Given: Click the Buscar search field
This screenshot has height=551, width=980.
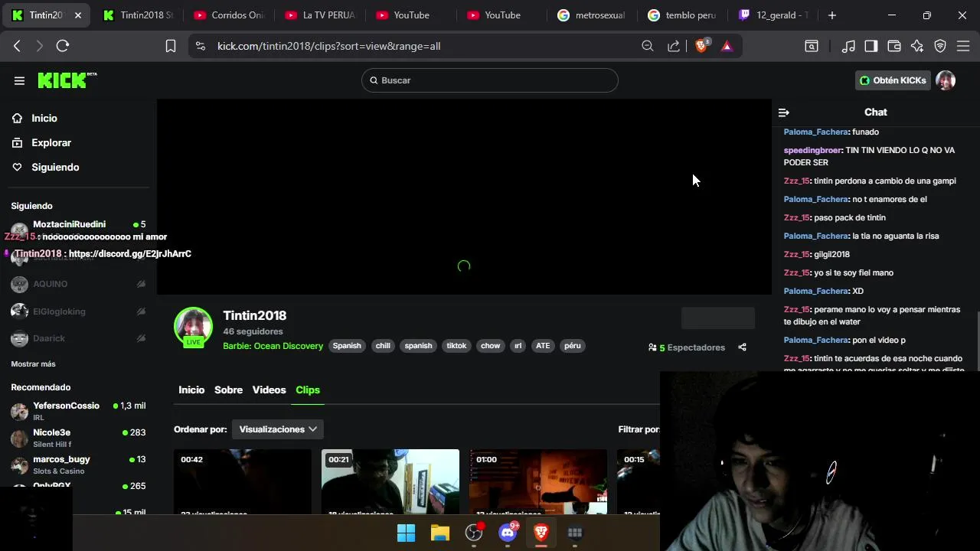Looking at the screenshot, I should coord(490,80).
